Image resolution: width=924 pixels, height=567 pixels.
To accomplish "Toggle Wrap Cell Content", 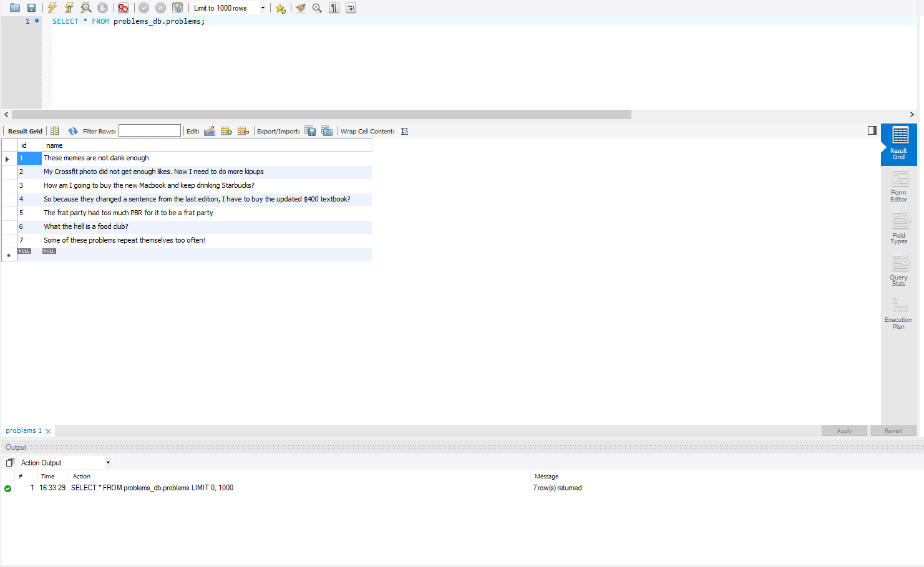I will point(405,131).
